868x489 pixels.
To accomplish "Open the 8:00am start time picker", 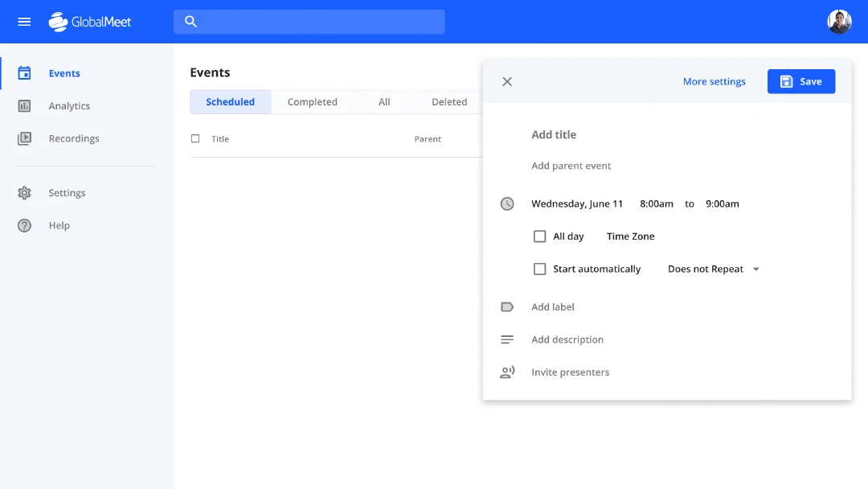I will [x=657, y=203].
